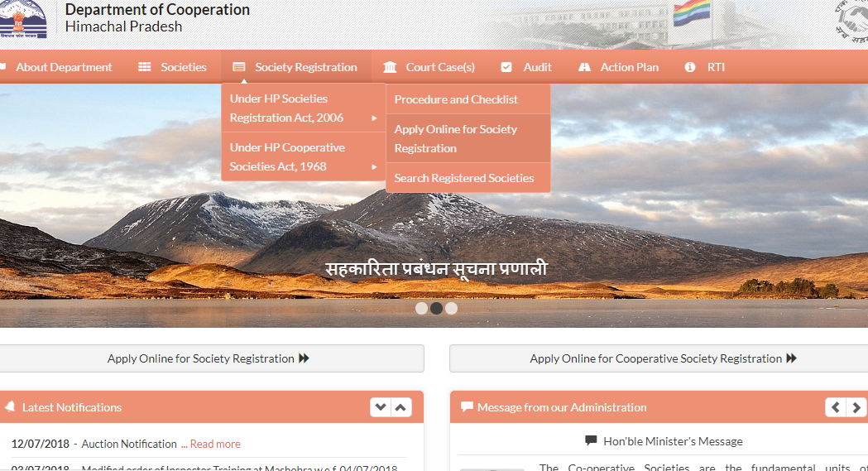Open Read more for the Auction Notification
This screenshot has height=471, width=868.
[x=215, y=444]
